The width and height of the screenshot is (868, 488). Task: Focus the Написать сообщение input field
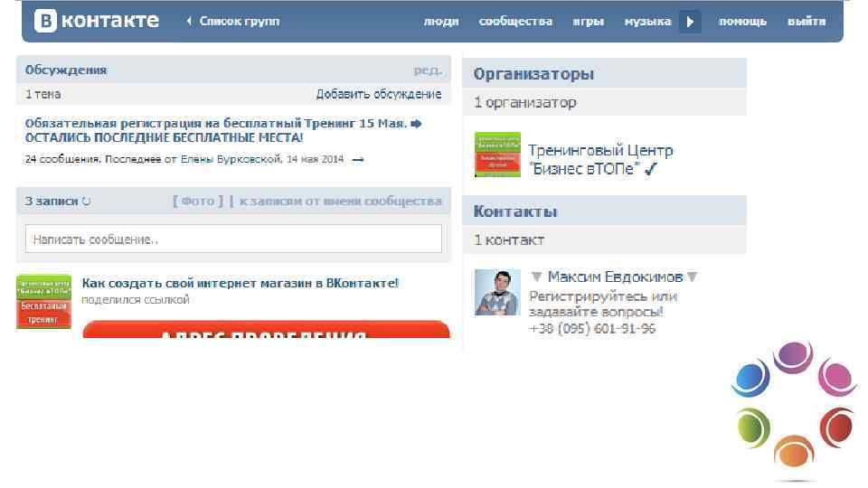tap(233, 239)
